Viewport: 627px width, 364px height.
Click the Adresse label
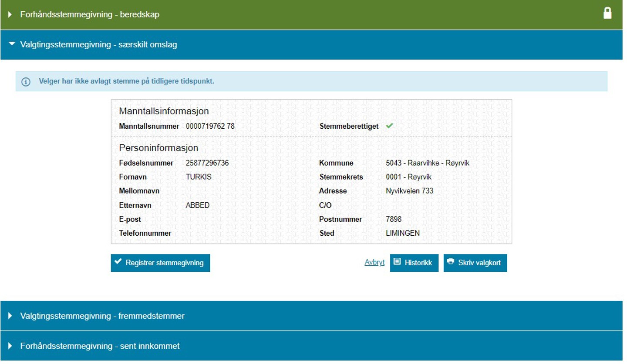(x=333, y=191)
